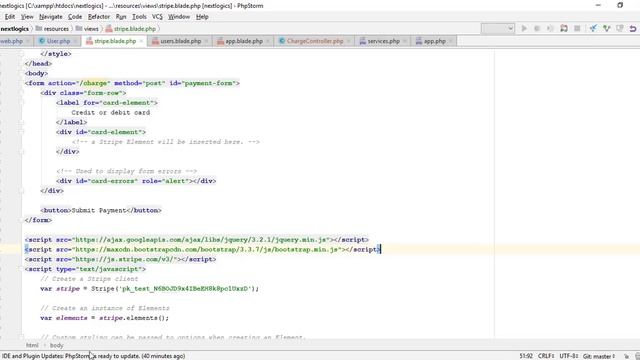Image resolution: width=640 pixels, height=360 pixels.
Task: Click resources folder in navigation bar
Action: [52, 29]
